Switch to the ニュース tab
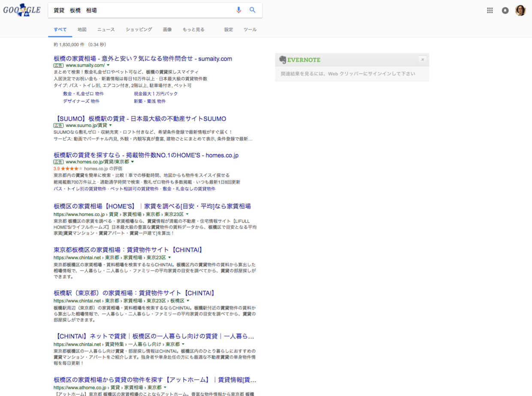Screen dimensions: 532x396 tap(106, 30)
